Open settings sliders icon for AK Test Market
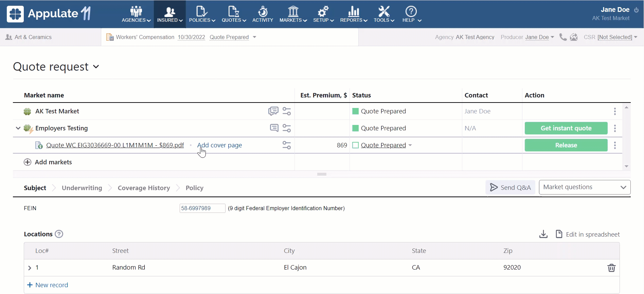The image size is (644, 294). 287,111
